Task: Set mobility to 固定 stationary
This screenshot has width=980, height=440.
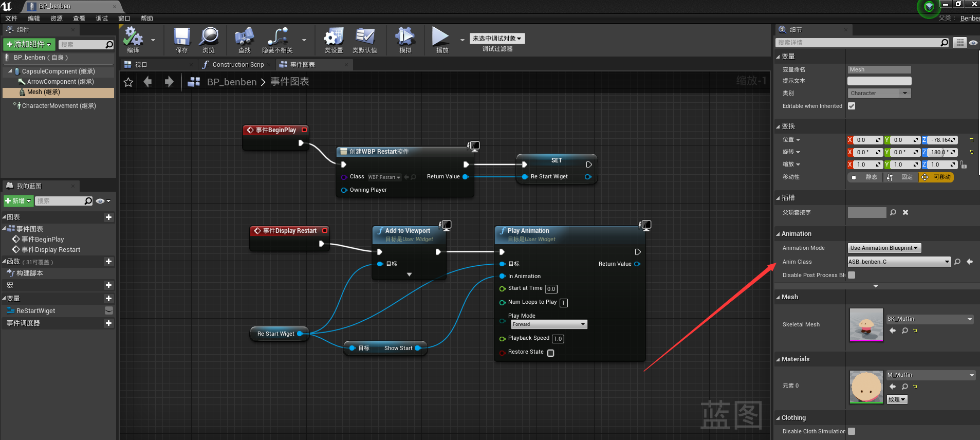Action: 901,177
